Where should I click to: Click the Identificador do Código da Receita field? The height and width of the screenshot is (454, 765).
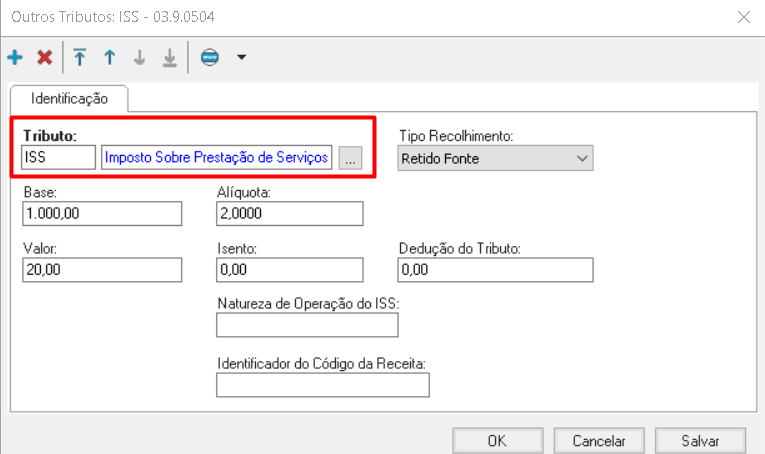coord(323,385)
